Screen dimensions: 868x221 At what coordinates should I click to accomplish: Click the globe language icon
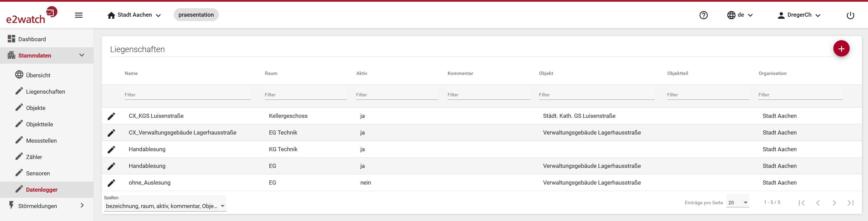tap(731, 15)
